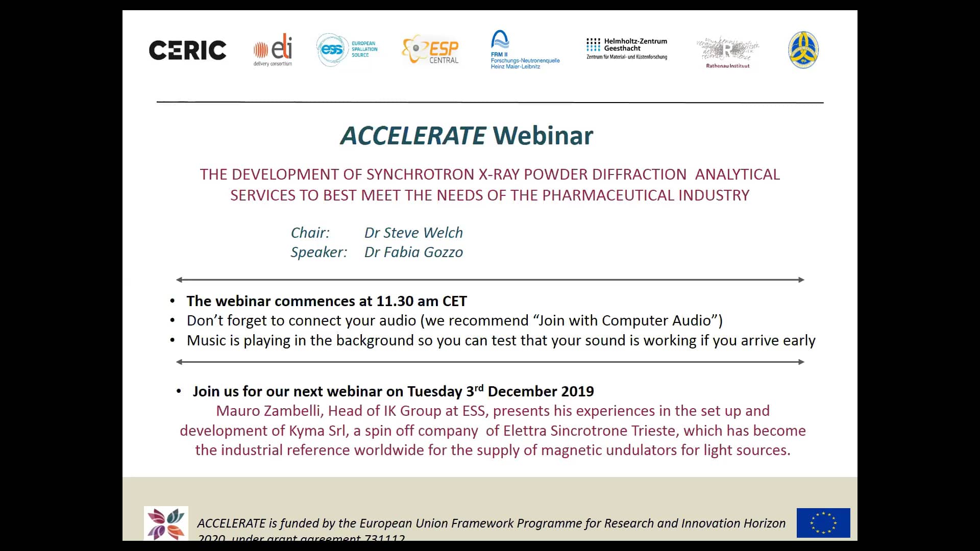Viewport: 980px width, 551px height.
Task: Click the 'Chair:' label
Action: [x=310, y=233]
